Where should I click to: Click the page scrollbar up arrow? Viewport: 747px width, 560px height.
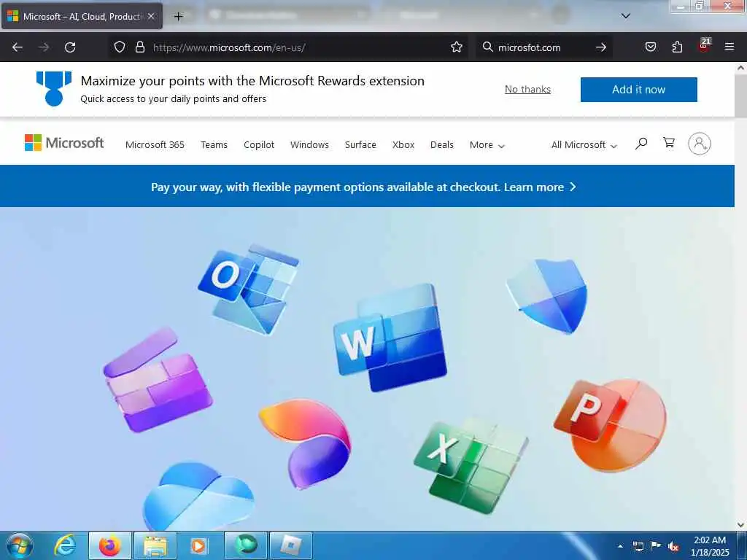[x=740, y=68]
